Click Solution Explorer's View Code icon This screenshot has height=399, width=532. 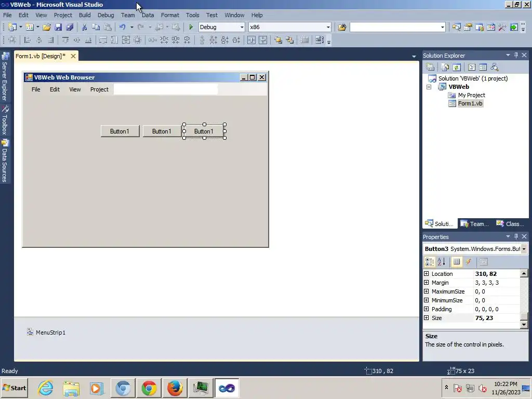(472, 67)
